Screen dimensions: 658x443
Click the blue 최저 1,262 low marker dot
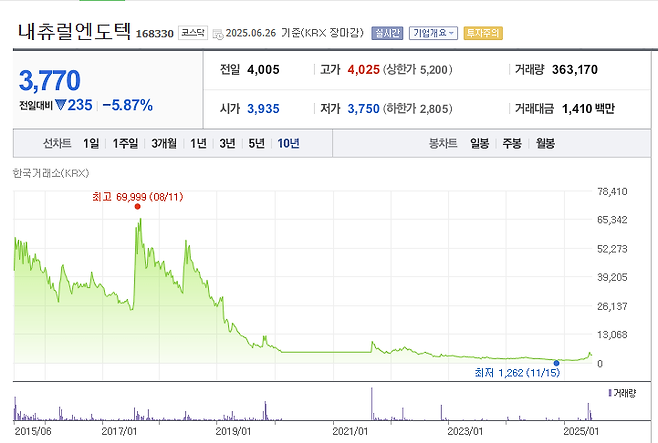coord(556,363)
